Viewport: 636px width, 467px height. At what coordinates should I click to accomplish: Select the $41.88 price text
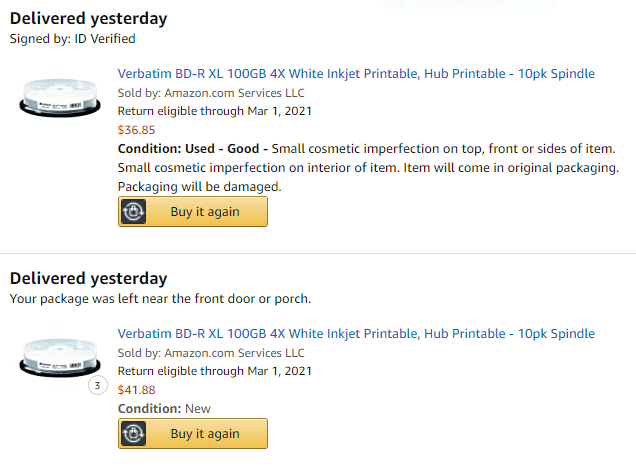pos(136,390)
